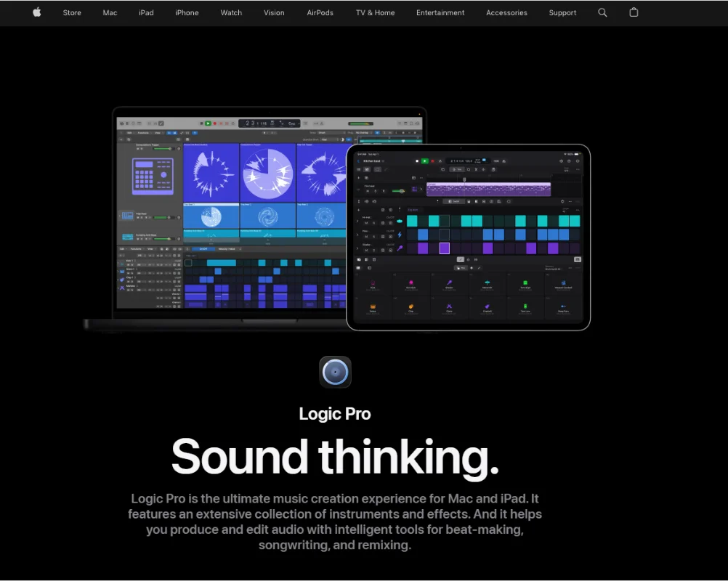Screen dimensions: 728x581
Task: Open the TV & Home link
Action: [375, 13]
